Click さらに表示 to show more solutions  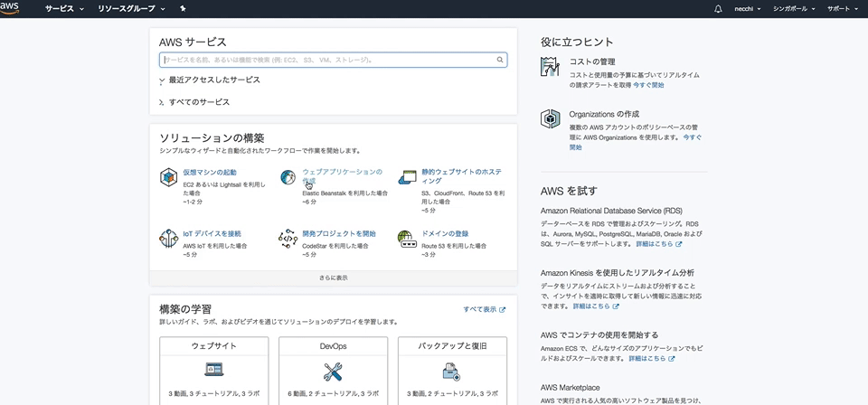pyautogui.click(x=334, y=278)
